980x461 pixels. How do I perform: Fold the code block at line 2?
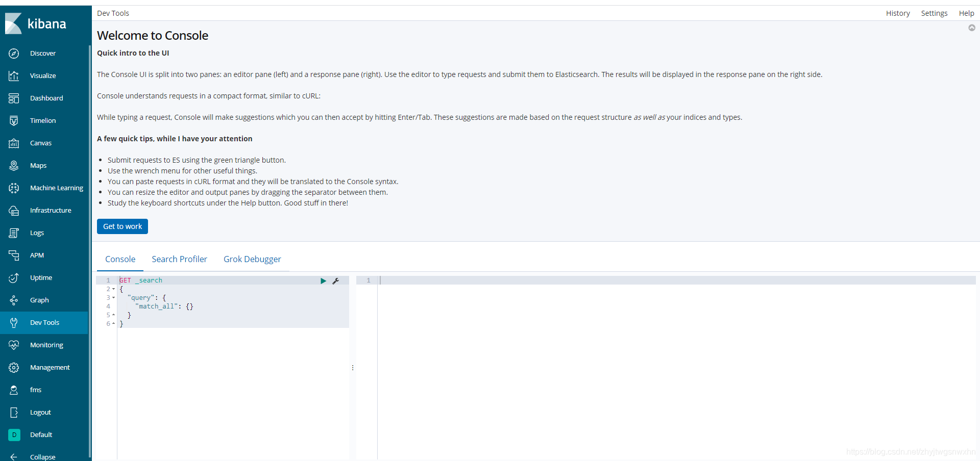[x=113, y=289]
